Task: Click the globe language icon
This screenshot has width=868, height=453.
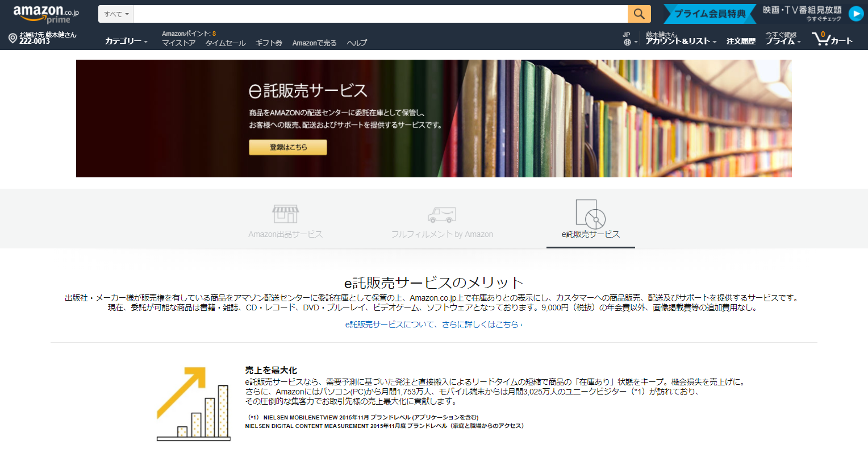Action: (627, 42)
